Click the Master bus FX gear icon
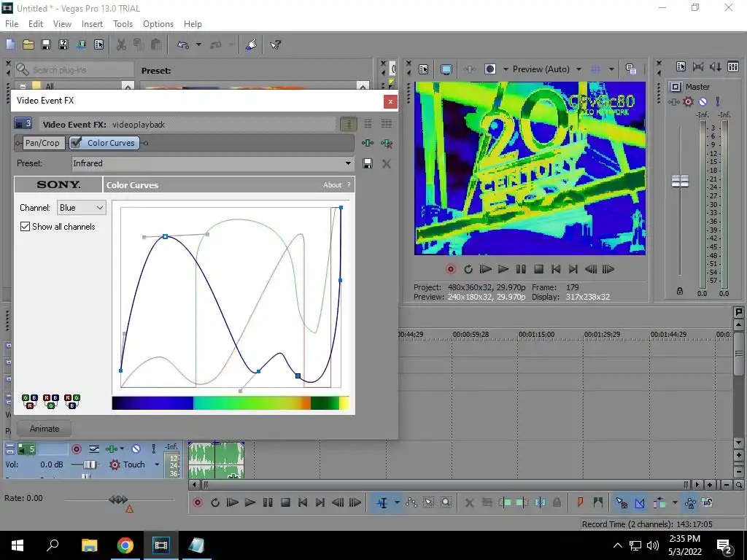747x560 pixels. coord(688,101)
